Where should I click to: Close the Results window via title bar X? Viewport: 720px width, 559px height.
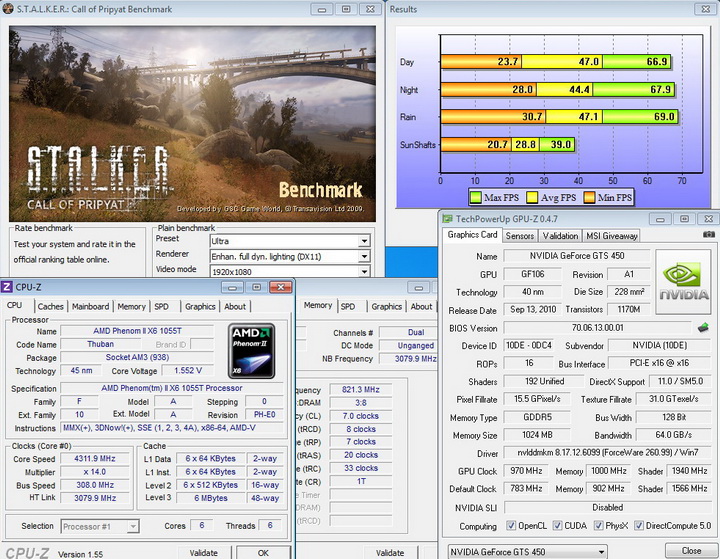[x=706, y=9]
